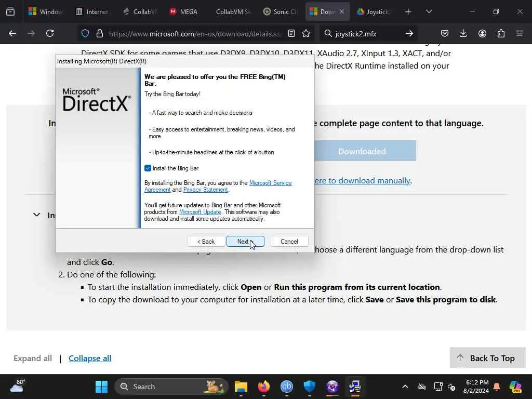The image size is (532, 399).
Task: Open the Firefox View icon
Action: tap(10, 11)
